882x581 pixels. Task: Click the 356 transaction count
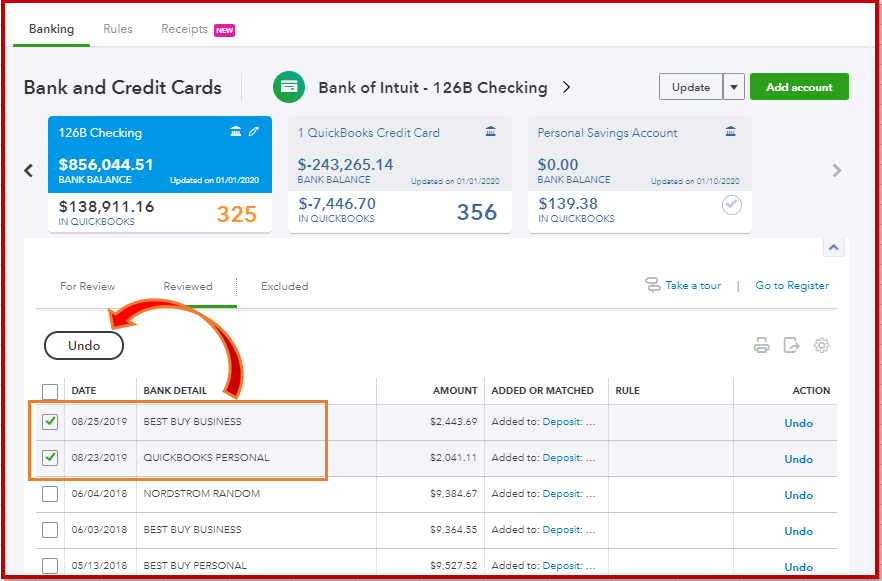(477, 212)
